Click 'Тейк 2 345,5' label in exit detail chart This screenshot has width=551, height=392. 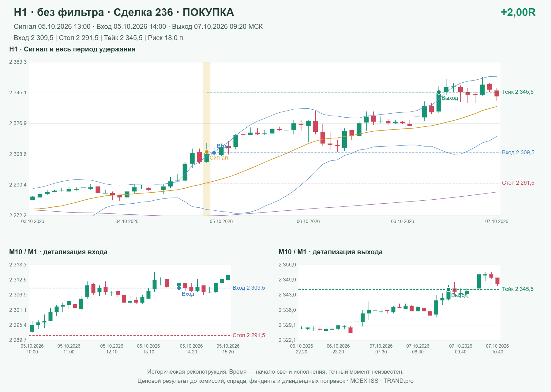pyautogui.click(x=518, y=289)
